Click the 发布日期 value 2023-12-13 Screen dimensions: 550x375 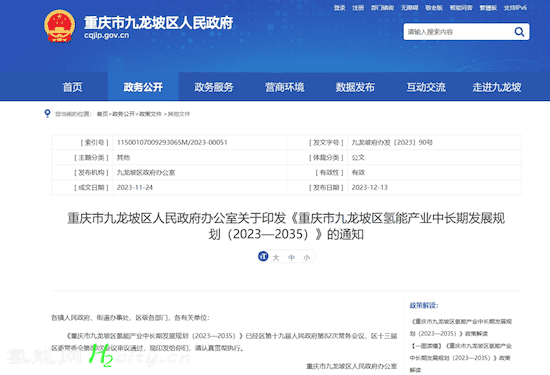370,187
